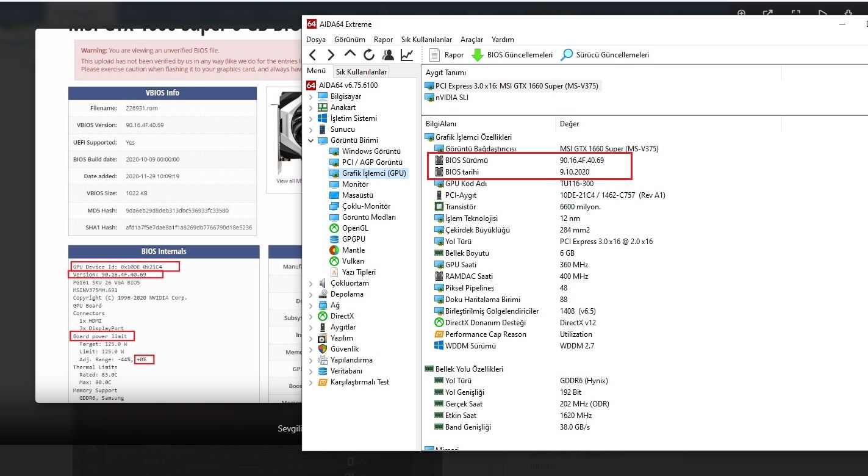Expand the Depolama tree node
Viewport: 868px width, 476px height.
311,294
